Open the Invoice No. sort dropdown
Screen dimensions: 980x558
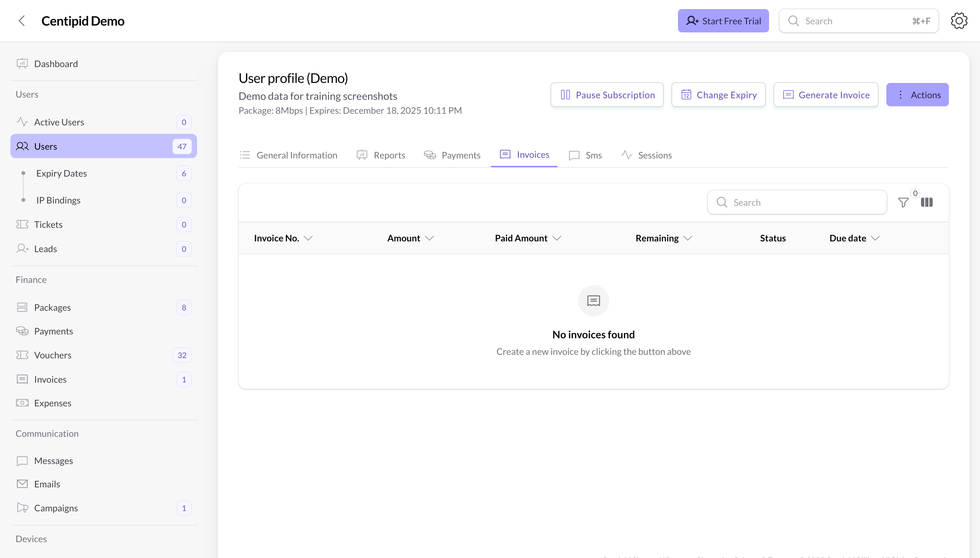(x=309, y=238)
